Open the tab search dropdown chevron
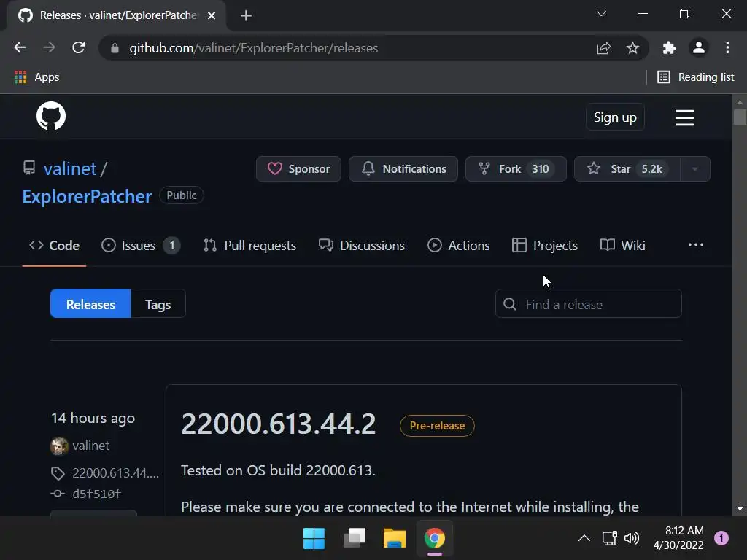Image resolution: width=747 pixels, height=560 pixels. point(601,13)
